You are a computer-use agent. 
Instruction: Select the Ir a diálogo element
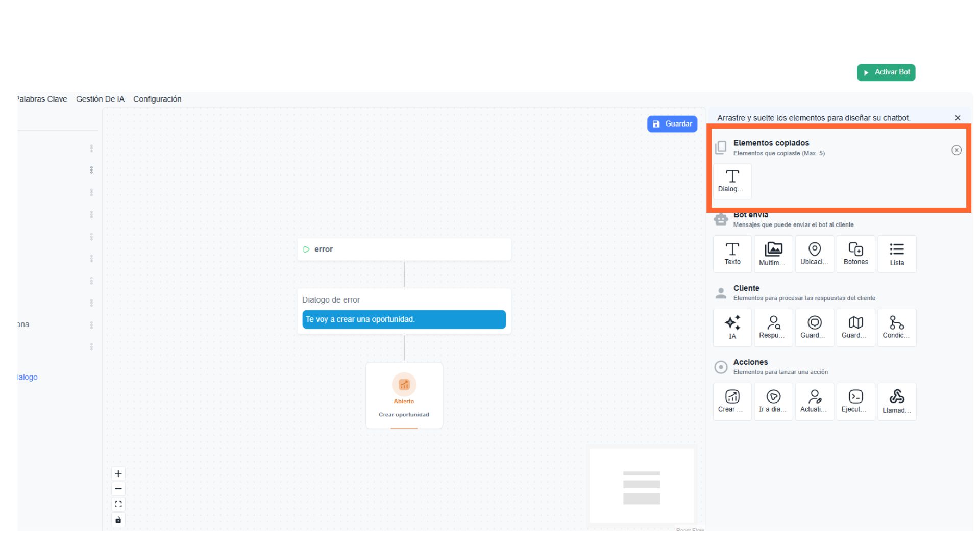[773, 401]
